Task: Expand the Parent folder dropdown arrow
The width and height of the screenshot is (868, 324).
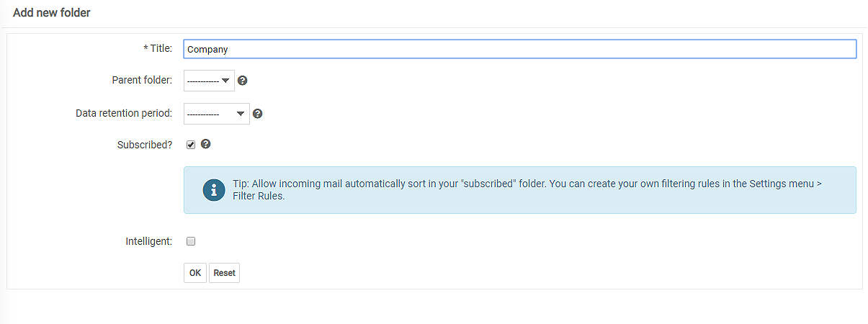Action: (225, 81)
